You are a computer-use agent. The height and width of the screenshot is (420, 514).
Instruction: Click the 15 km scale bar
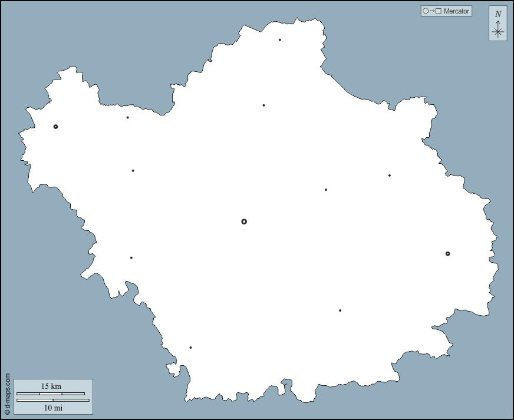point(51,393)
